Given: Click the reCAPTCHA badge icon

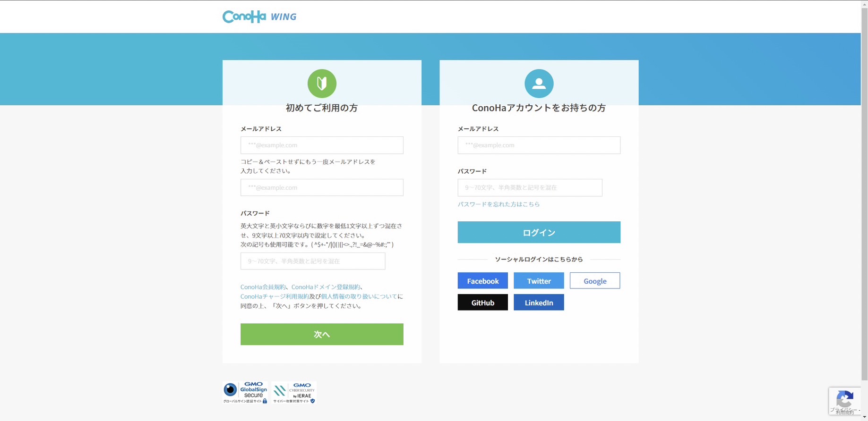Looking at the screenshot, I should (845, 400).
